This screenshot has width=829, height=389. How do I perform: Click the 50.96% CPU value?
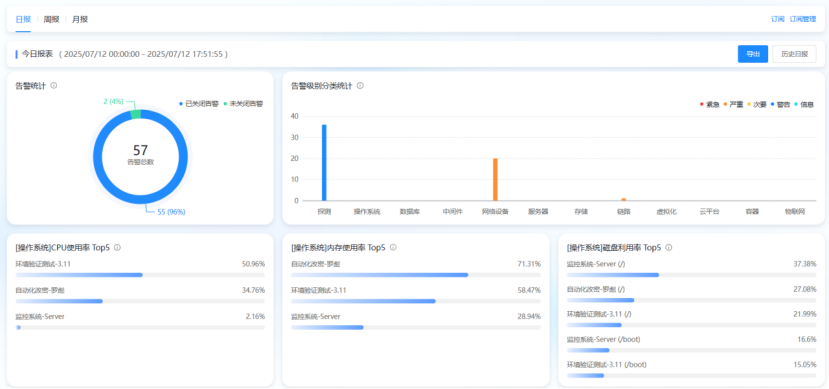click(x=253, y=264)
